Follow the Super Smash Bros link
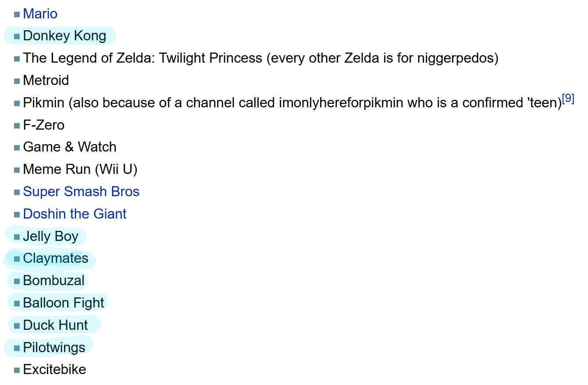The image size is (588, 385). [81, 192]
